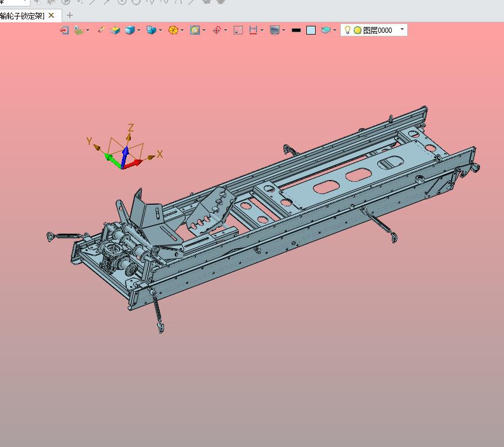The height and width of the screenshot is (447, 504).
Task: Click the eraser clear icon in toolbar
Action: coord(101,30)
